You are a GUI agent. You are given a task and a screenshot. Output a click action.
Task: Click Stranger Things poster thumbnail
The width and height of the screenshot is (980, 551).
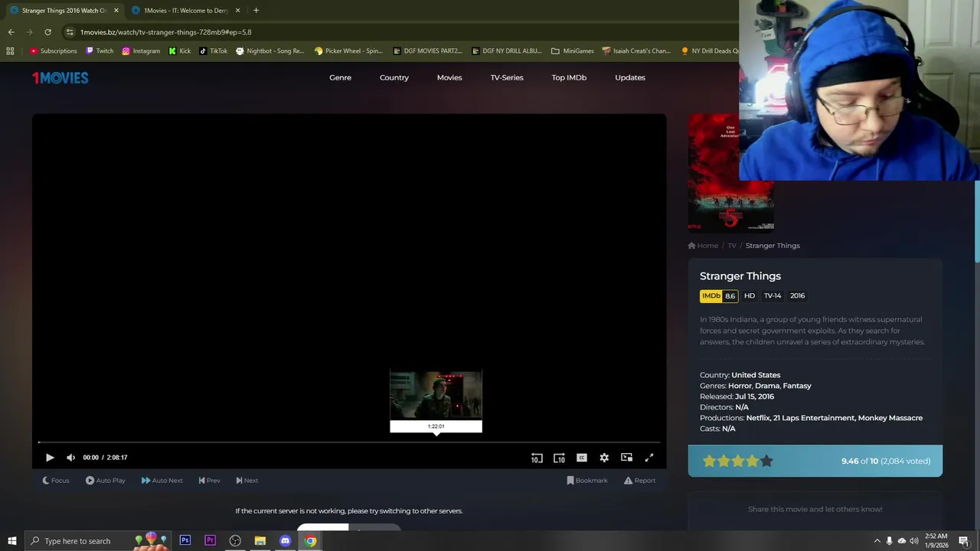tap(730, 172)
